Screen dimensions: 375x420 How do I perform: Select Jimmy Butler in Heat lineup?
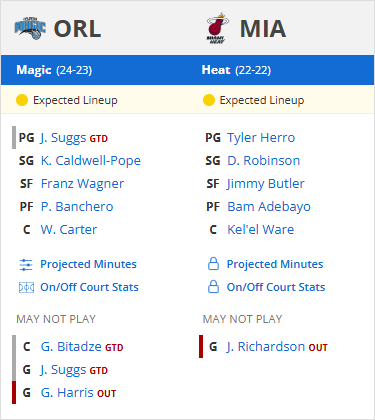coord(266,184)
